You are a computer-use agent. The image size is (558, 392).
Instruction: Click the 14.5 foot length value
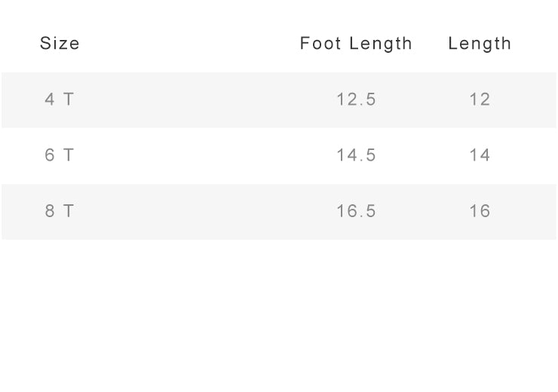356,155
